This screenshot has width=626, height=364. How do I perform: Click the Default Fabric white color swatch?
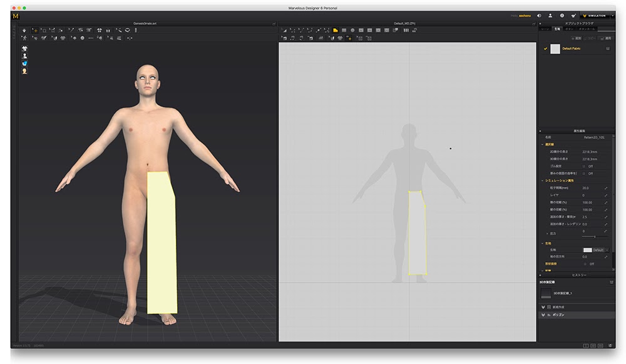[x=555, y=49]
